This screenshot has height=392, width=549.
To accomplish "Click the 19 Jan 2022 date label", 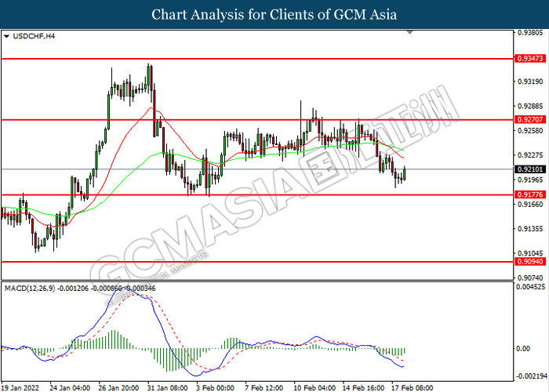I will [x=20, y=388].
